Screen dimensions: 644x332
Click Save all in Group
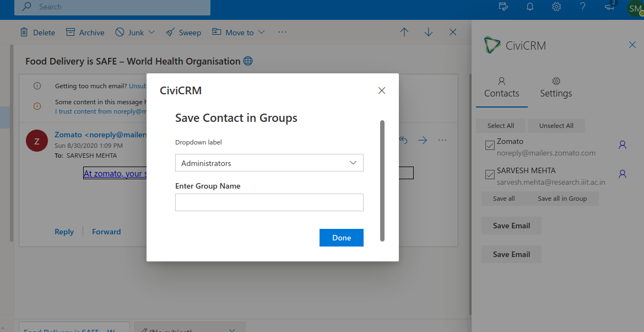[562, 199]
